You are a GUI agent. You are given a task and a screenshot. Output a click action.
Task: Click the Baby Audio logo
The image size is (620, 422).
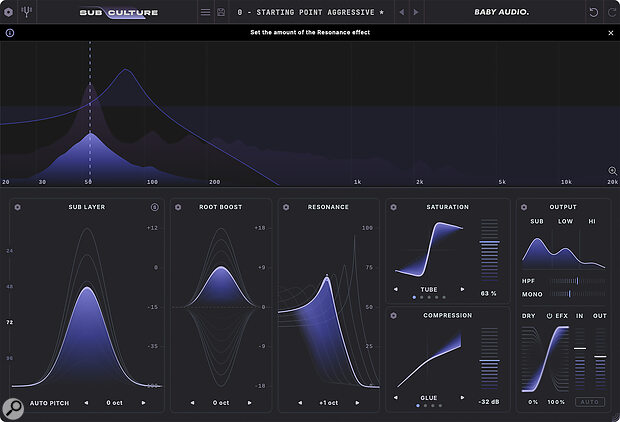501,12
